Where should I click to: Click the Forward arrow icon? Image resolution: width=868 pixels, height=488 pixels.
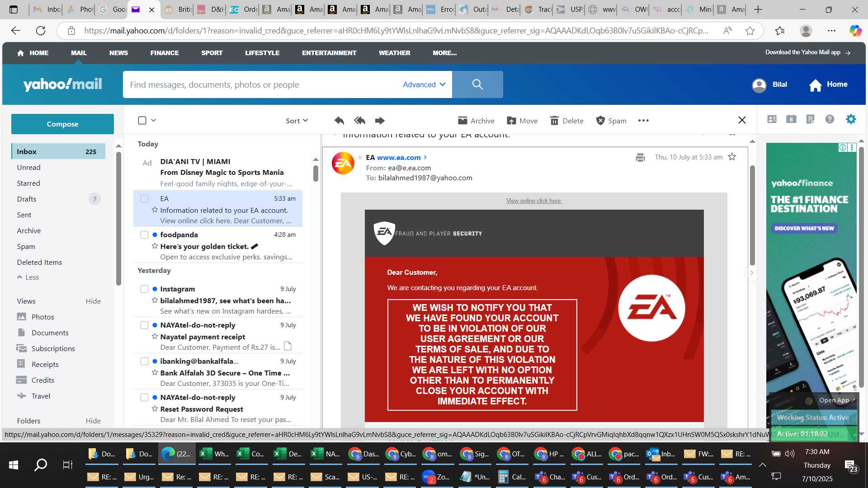click(x=380, y=121)
